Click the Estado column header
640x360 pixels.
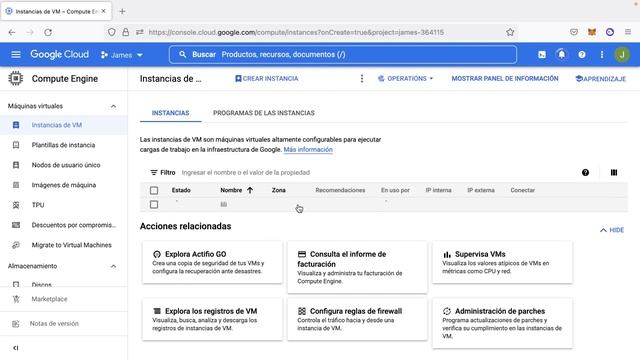(181, 190)
